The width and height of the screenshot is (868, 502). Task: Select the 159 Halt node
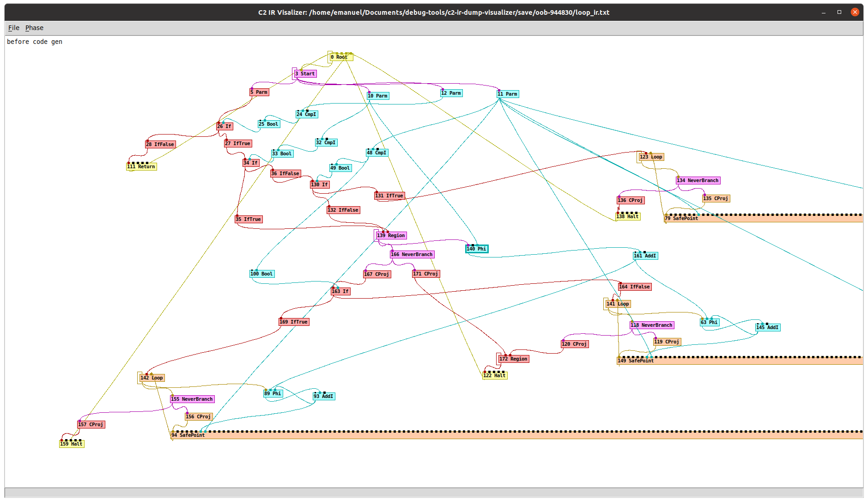pos(72,444)
